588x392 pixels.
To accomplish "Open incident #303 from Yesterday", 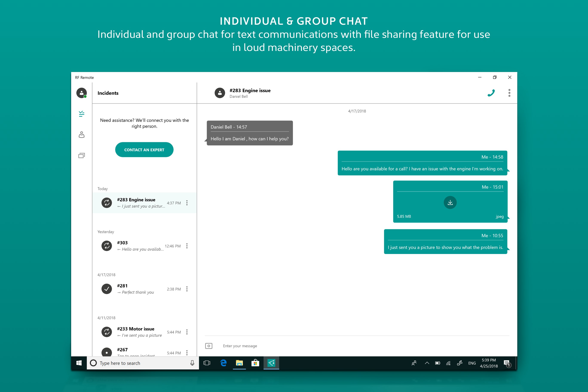I will point(140,246).
